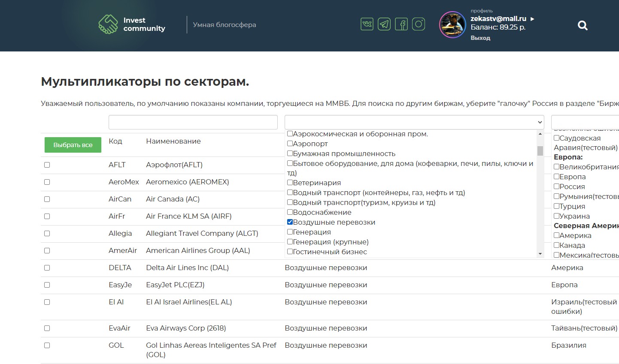Screen dimensions: 619x364
Task: Check the Бумажная промышленность option
Action: coord(290,153)
